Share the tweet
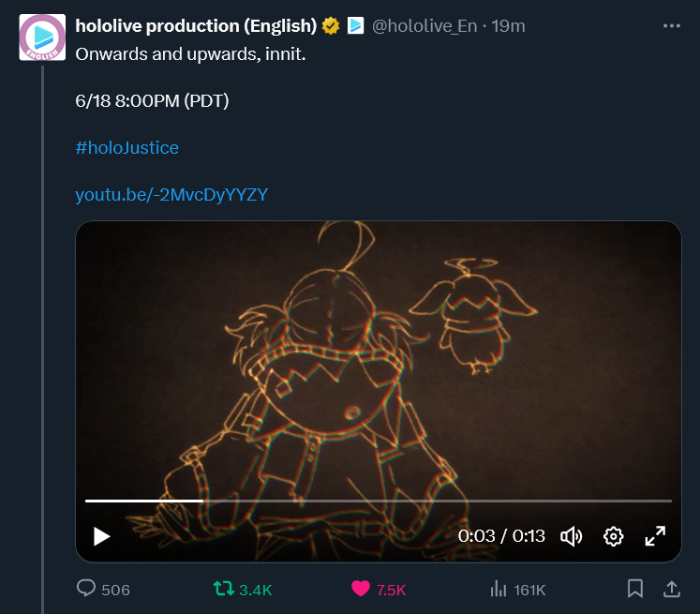The height and width of the screenshot is (614, 700). (671, 590)
